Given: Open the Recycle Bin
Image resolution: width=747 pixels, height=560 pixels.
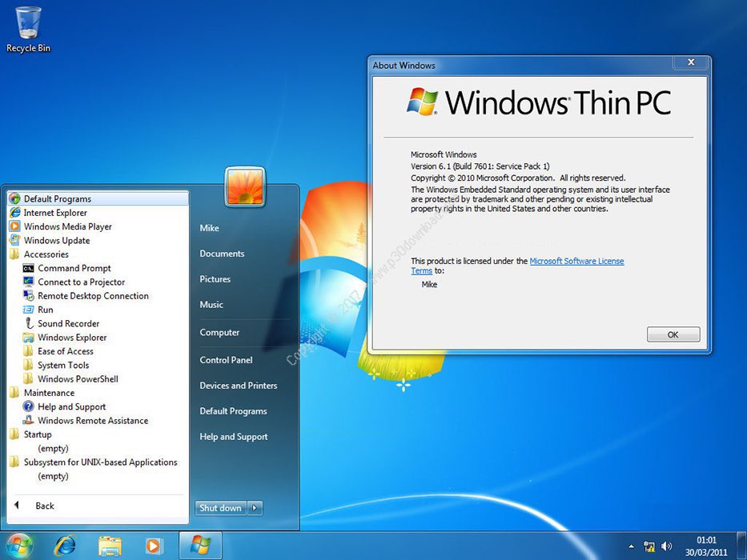Looking at the screenshot, I should [x=28, y=24].
